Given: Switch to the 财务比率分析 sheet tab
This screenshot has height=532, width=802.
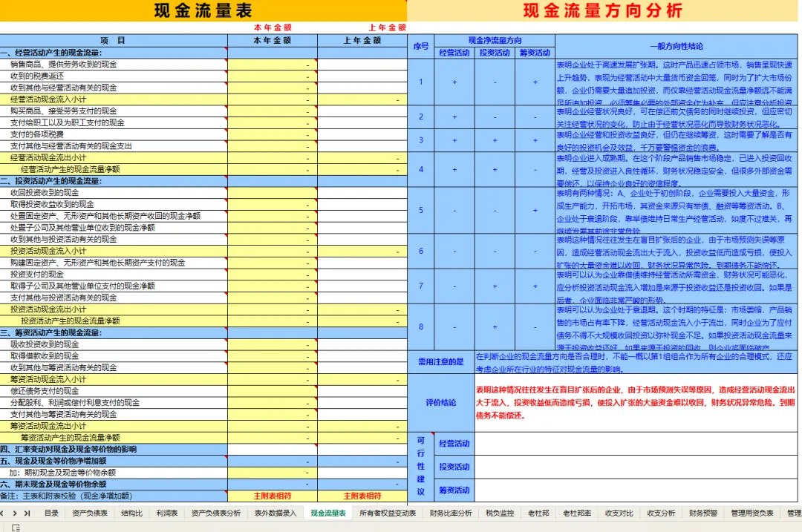Looking at the screenshot, I should (x=451, y=513).
